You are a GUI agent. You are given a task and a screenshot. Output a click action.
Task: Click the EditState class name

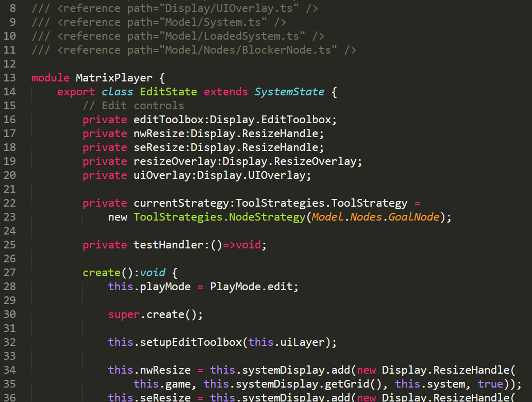168,92
